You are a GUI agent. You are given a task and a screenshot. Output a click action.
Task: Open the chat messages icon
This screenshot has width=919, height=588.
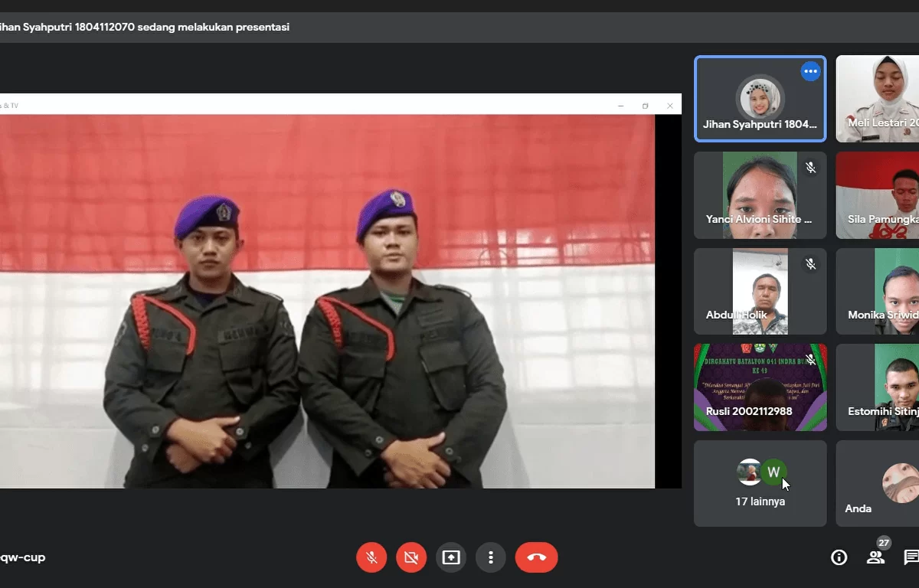[x=911, y=557]
